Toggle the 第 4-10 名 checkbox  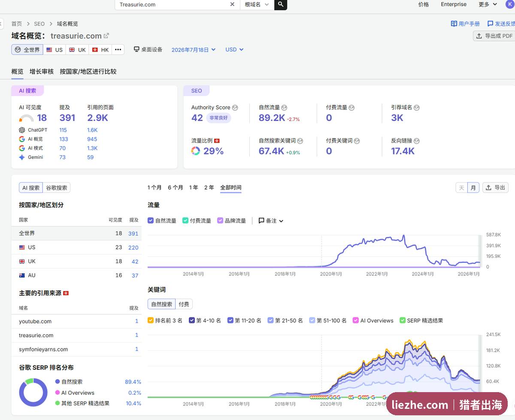pyautogui.click(x=192, y=320)
